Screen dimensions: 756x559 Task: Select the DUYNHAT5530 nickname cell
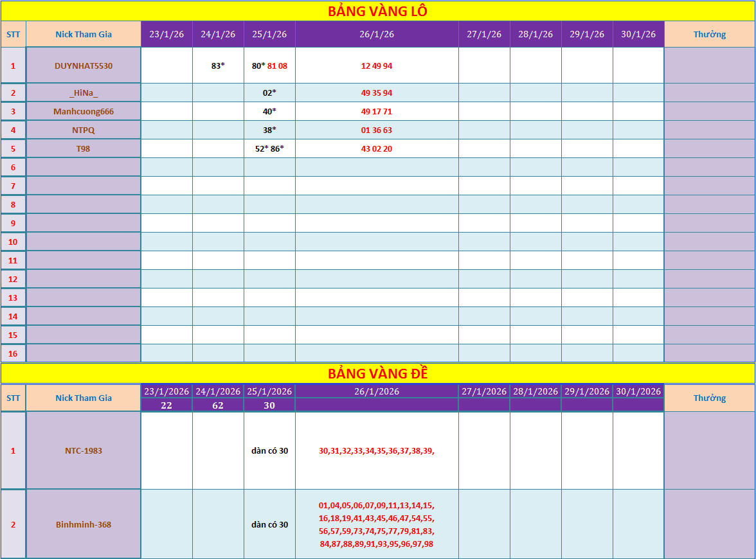tap(84, 66)
